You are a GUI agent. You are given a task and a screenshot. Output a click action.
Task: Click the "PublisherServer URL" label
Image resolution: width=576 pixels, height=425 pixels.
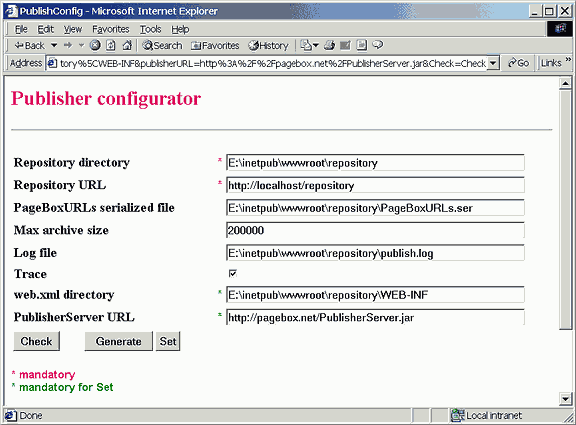74,317
